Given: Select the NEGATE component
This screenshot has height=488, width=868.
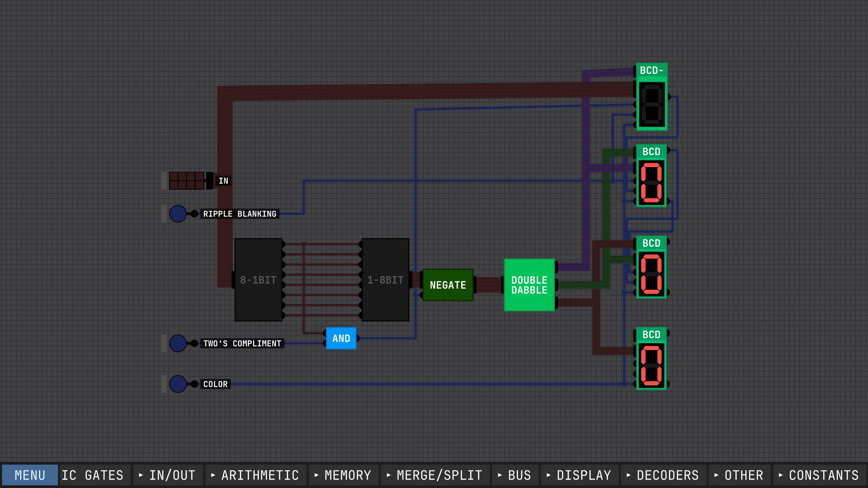Looking at the screenshot, I should 448,285.
